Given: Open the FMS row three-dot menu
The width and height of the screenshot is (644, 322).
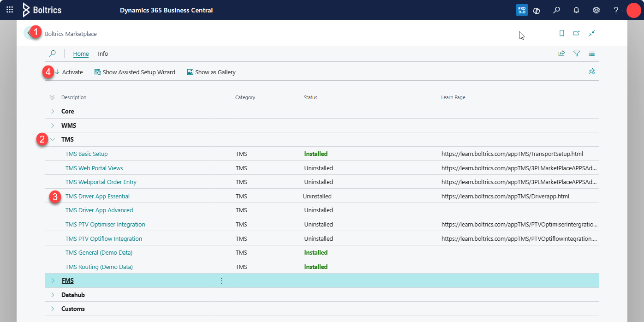Looking at the screenshot, I should point(221,280).
